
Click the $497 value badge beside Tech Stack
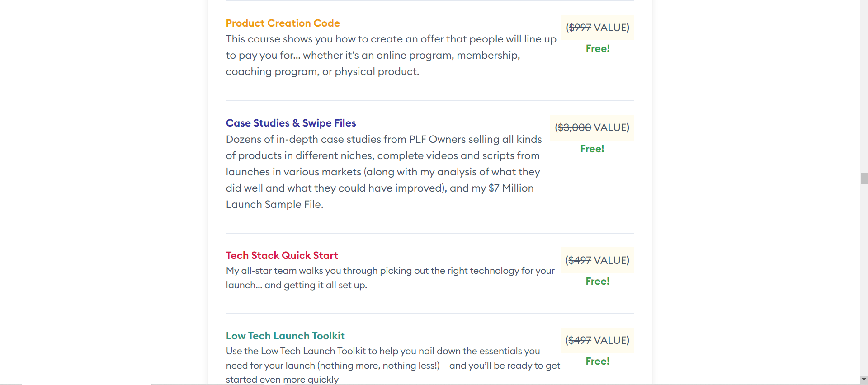(597, 260)
